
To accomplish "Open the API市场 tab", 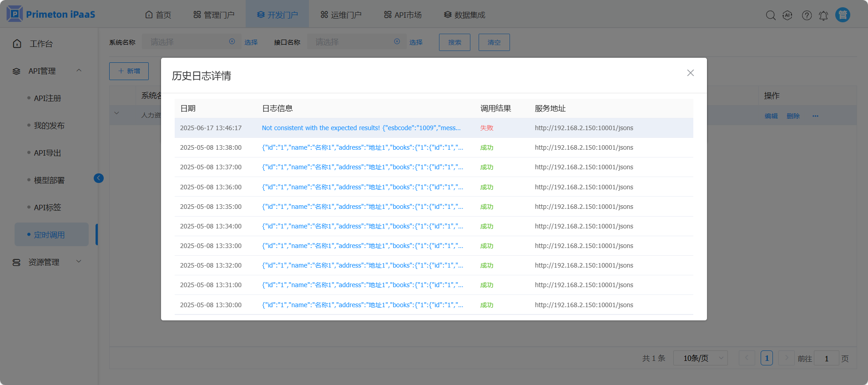I will pyautogui.click(x=403, y=15).
